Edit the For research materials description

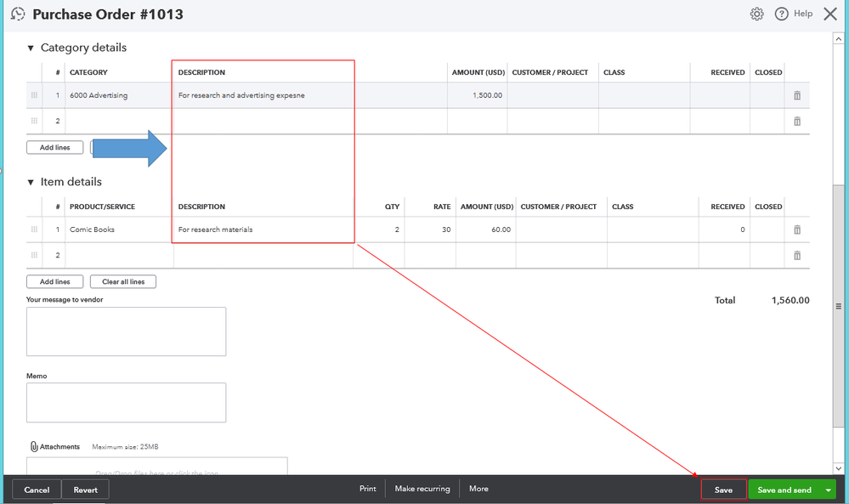tap(263, 229)
